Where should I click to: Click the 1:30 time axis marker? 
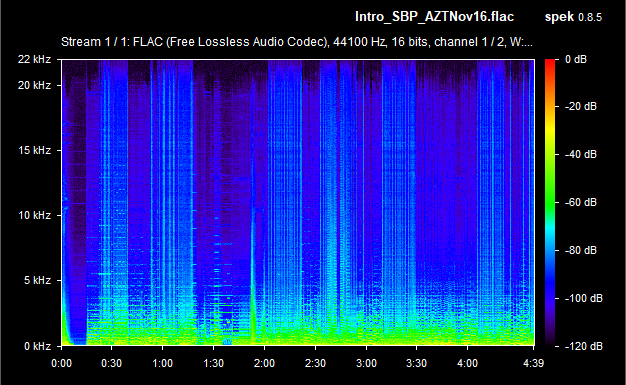coord(213,363)
